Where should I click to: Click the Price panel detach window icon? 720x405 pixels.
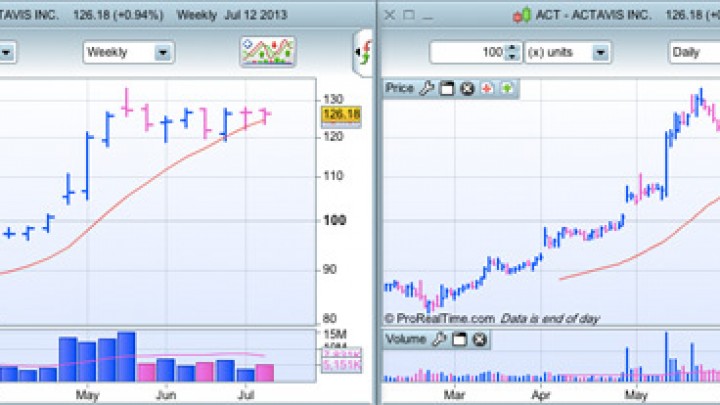[447, 88]
